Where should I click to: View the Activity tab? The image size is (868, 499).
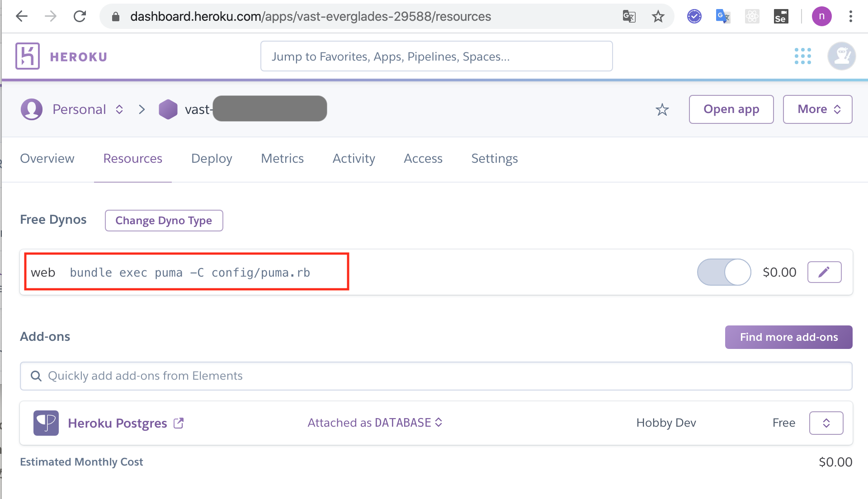tap(354, 159)
